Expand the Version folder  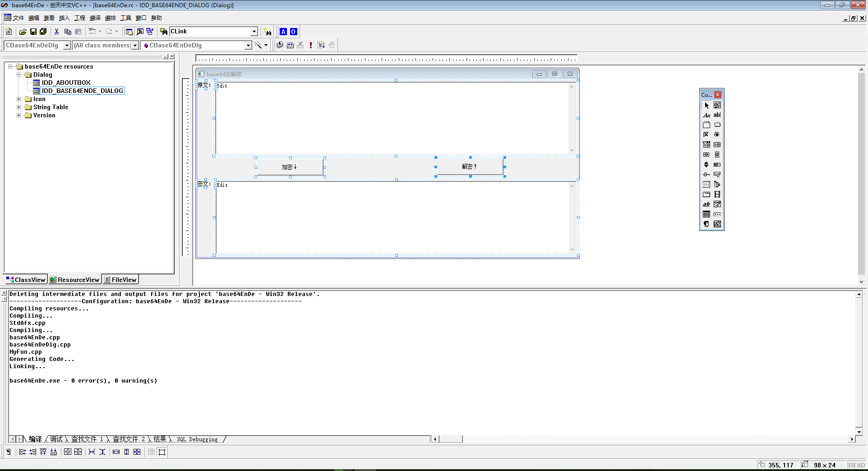tap(19, 115)
